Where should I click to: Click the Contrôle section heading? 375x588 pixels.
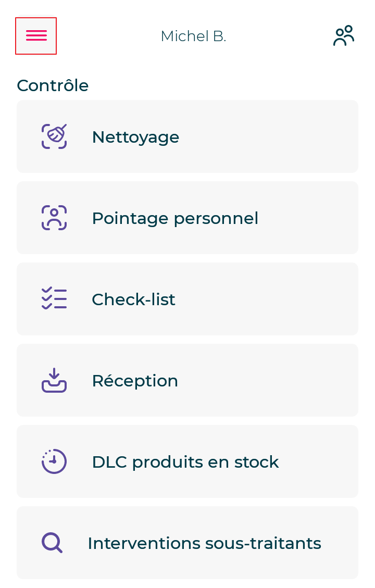tap(53, 85)
